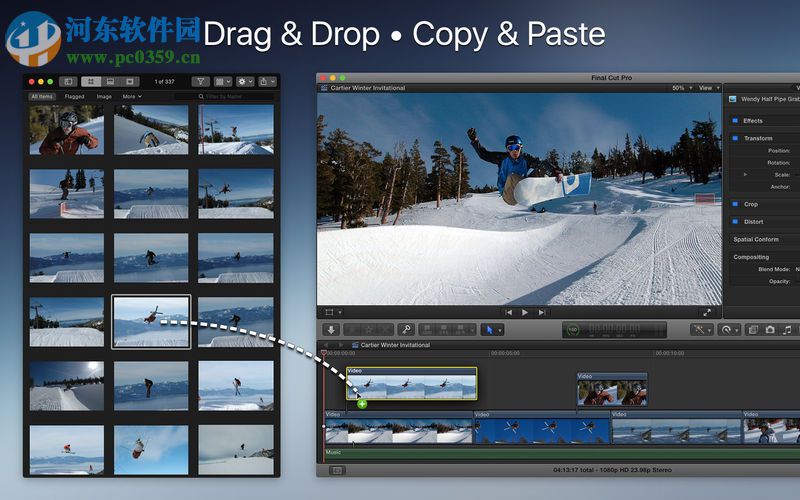
Task: Open the music and sound browser icon
Action: (787, 330)
